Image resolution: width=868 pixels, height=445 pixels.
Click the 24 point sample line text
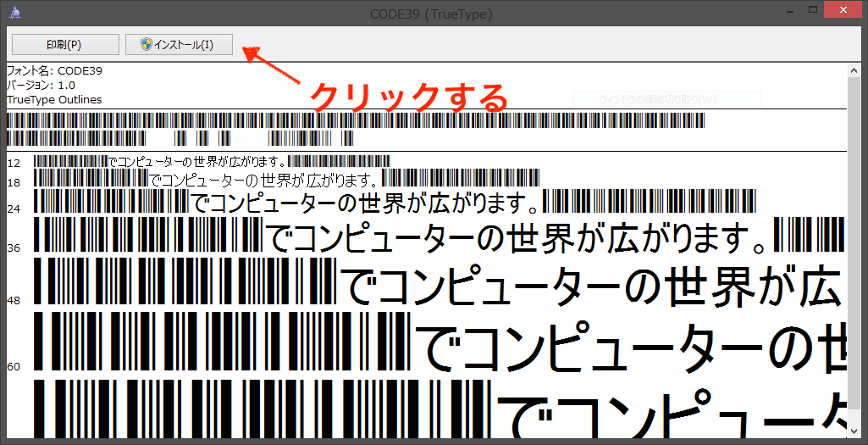pyautogui.click(x=365, y=203)
